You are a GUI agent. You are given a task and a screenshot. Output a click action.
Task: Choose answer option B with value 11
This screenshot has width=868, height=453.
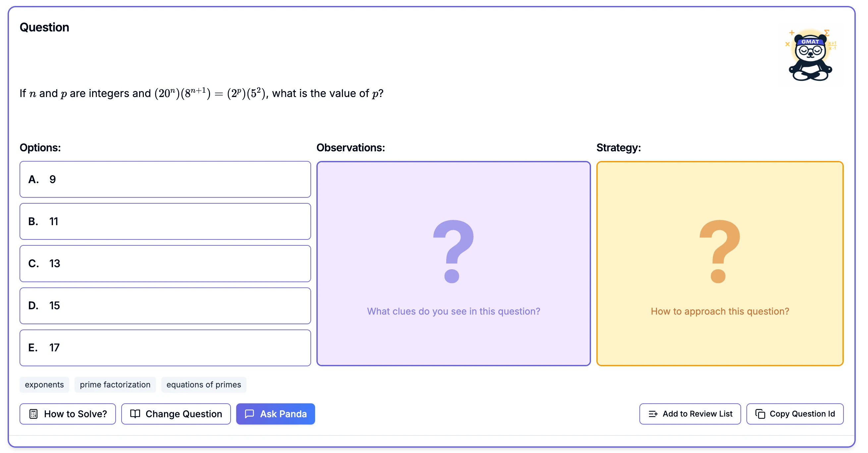(x=165, y=221)
